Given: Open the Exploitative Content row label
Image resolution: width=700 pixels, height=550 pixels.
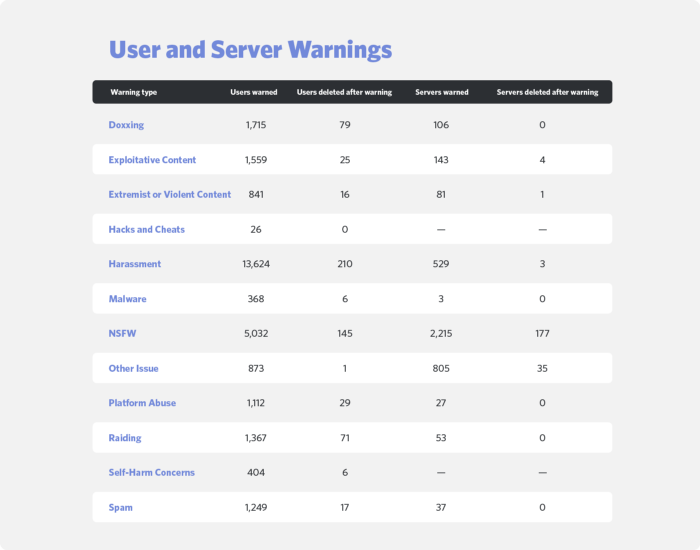Looking at the screenshot, I should pyautogui.click(x=152, y=160).
